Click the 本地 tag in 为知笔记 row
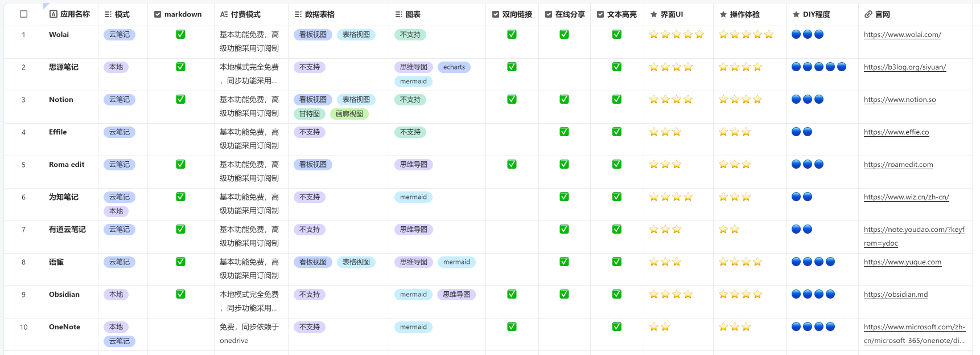The height and width of the screenshot is (355, 980). click(x=116, y=211)
